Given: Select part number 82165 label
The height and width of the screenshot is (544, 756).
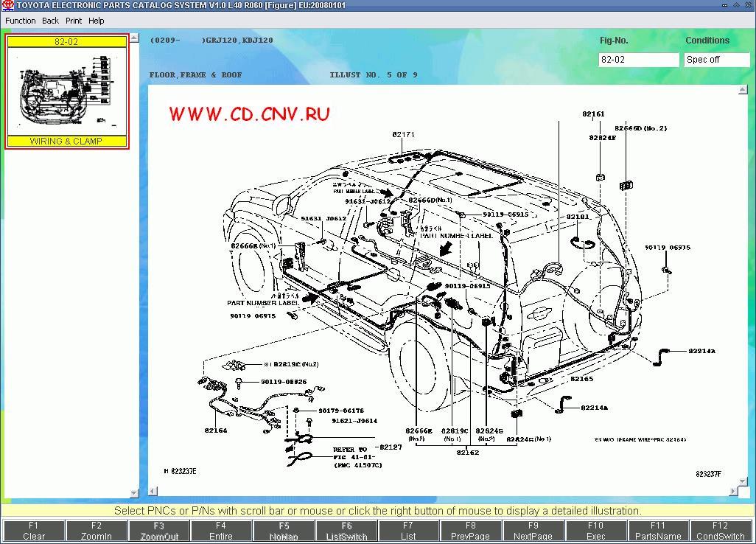Looking at the screenshot, I should (581, 379).
